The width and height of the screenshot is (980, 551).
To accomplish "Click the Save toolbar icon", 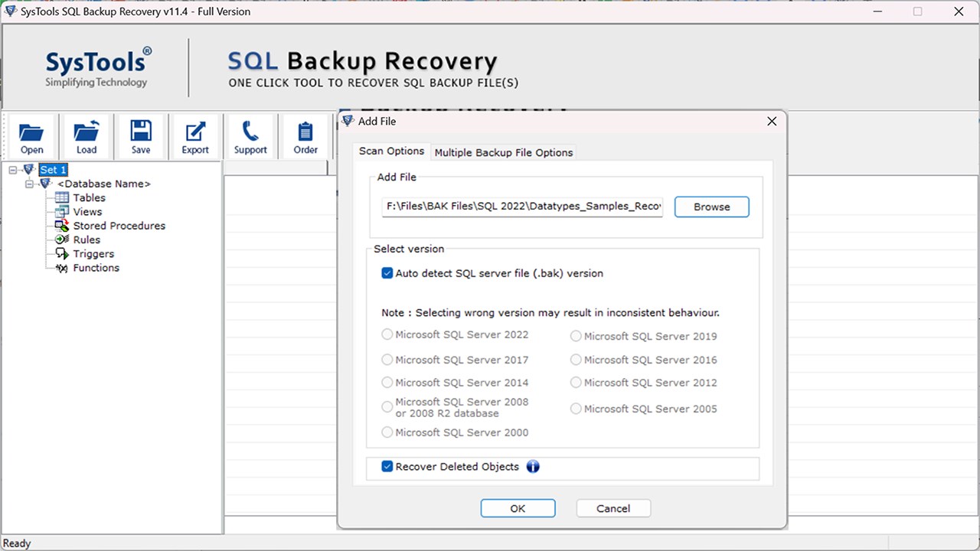I will click(x=141, y=137).
